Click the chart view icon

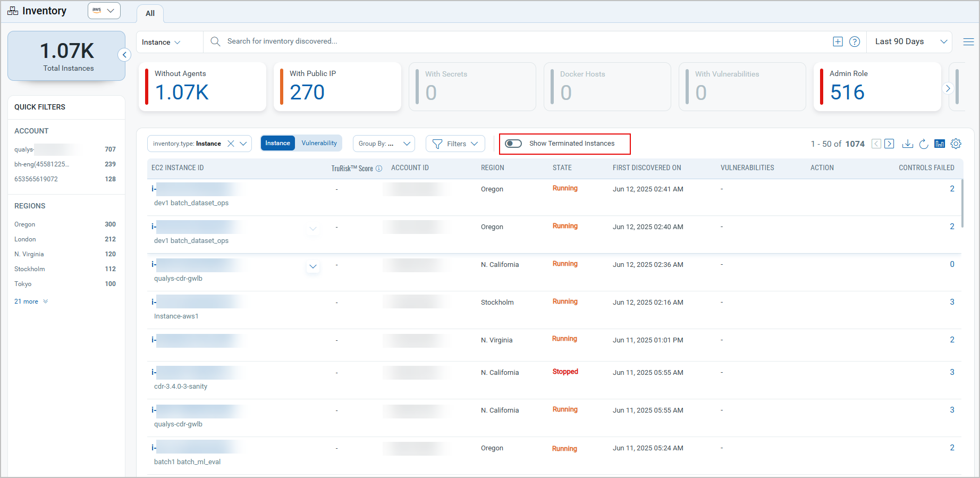(940, 144)
